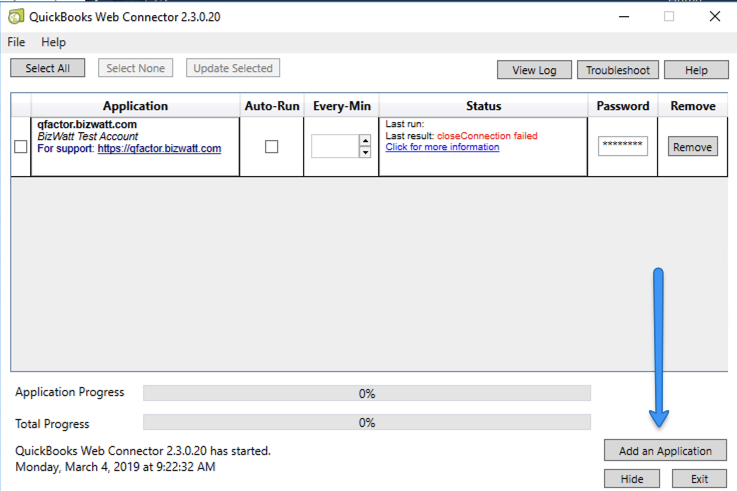Image resolution: width=737 pixels, height=491 pixels.
Task: Click the Every-Min column header
Action: point(342,106)
